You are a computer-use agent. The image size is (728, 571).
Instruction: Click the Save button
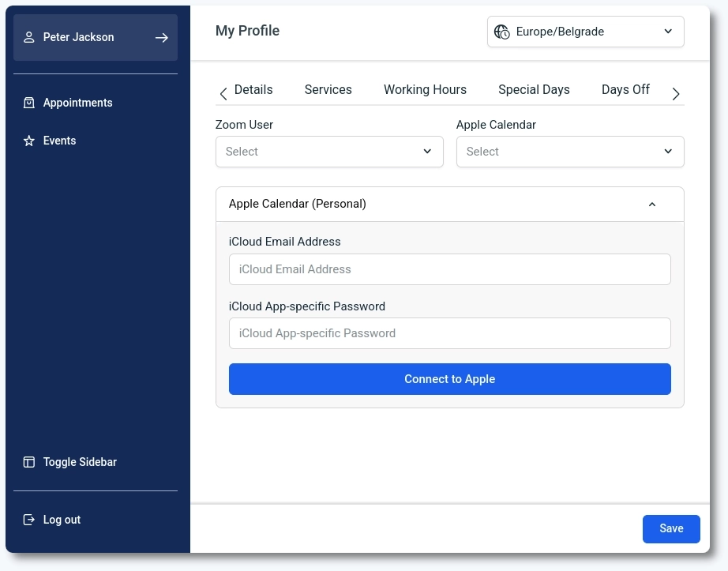click(x=670, y=528)
